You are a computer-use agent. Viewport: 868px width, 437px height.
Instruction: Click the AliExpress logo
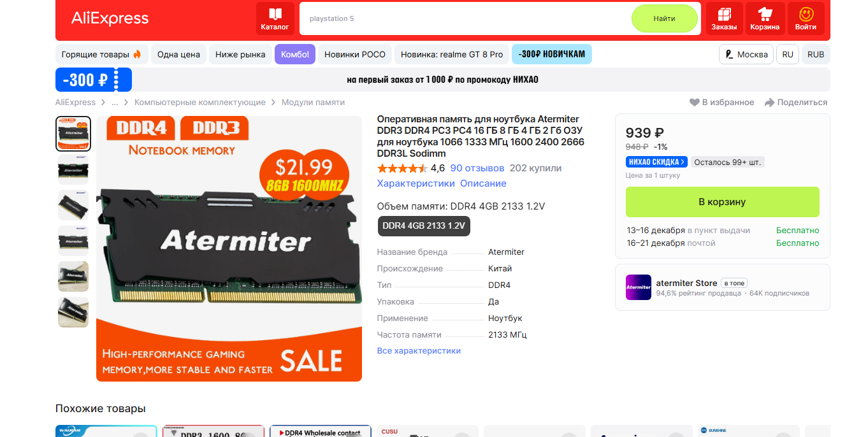tap(110, 18)
